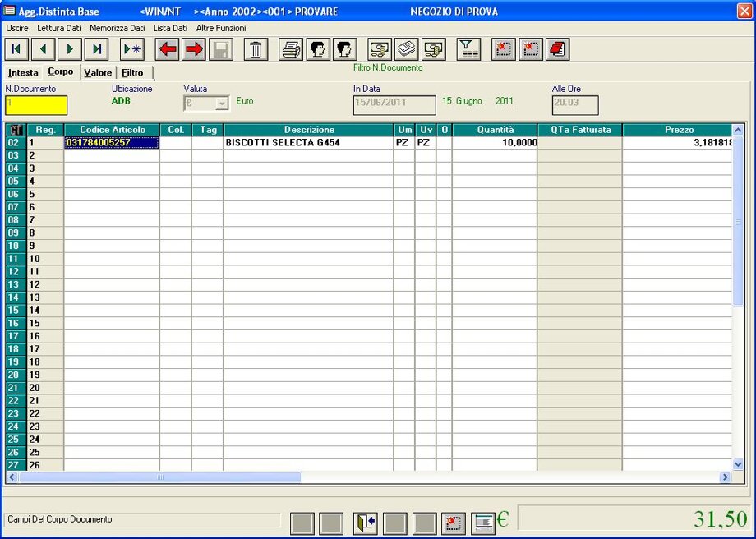Switch to the Valore tab
Viewport: 756px width, 539px height.
tap(98, 73)
